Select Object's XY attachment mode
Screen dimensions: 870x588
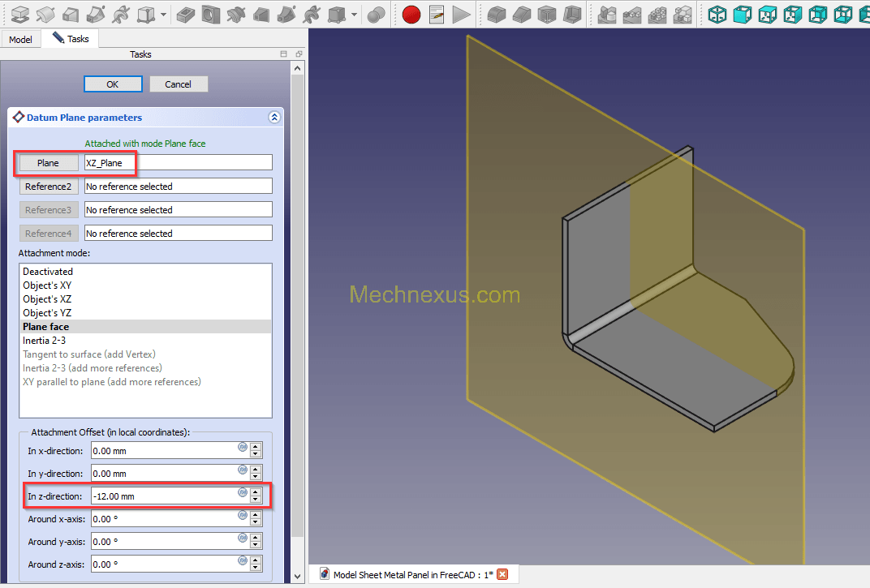[x=47, y=285]
